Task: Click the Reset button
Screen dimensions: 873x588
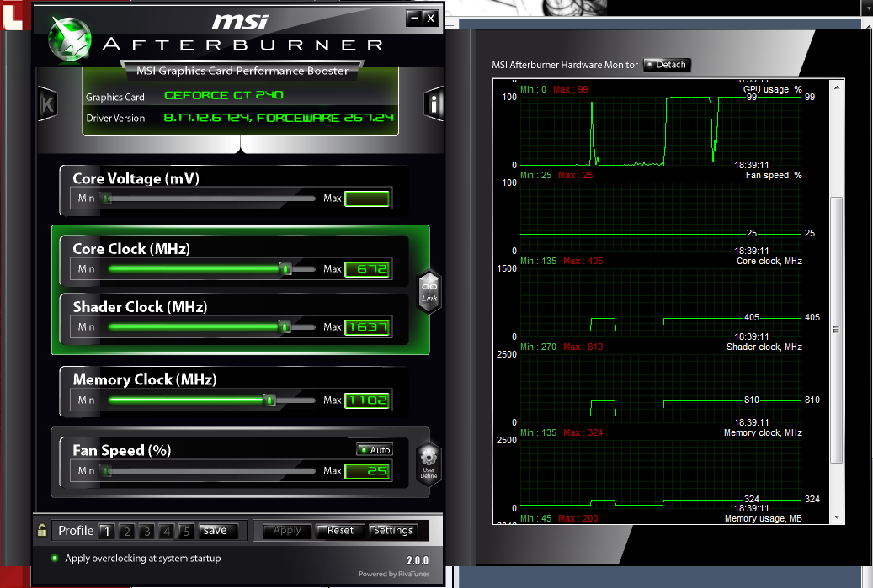Action: coord(340,531)
